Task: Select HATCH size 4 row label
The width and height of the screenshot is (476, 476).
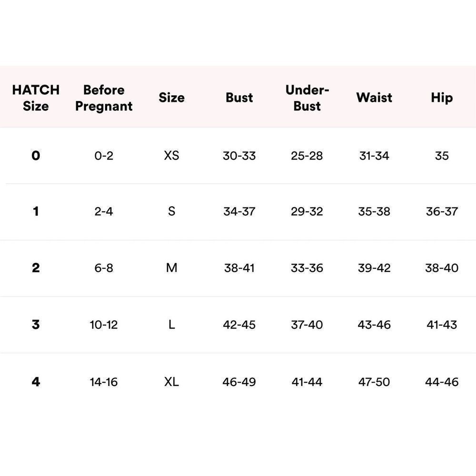Action: tap(36, 382)
